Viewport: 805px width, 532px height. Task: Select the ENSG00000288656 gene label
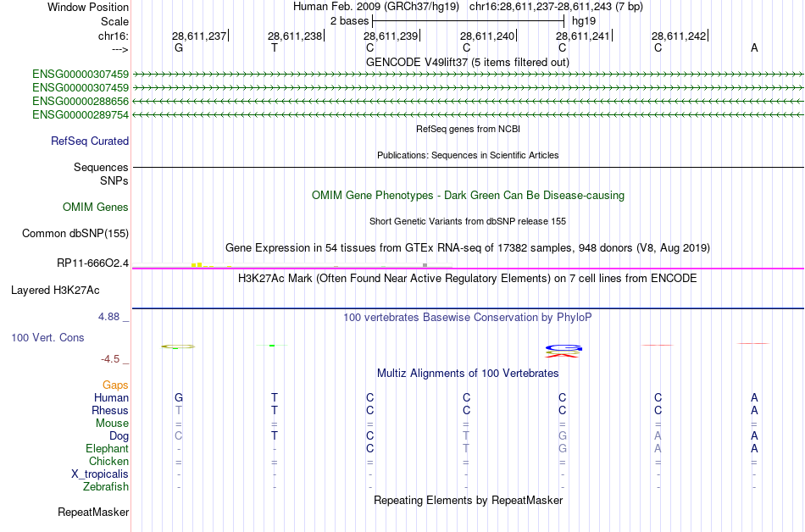(x=80, y=101)
